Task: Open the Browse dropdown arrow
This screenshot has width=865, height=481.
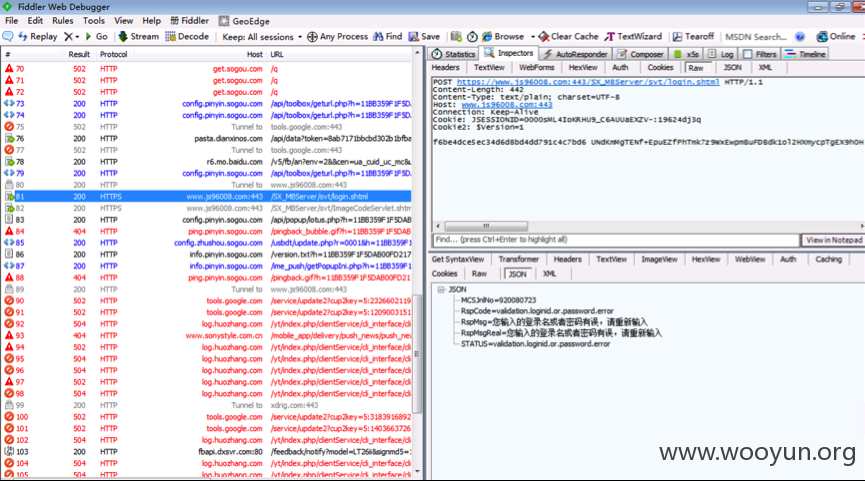Action: tap(533, 37)
